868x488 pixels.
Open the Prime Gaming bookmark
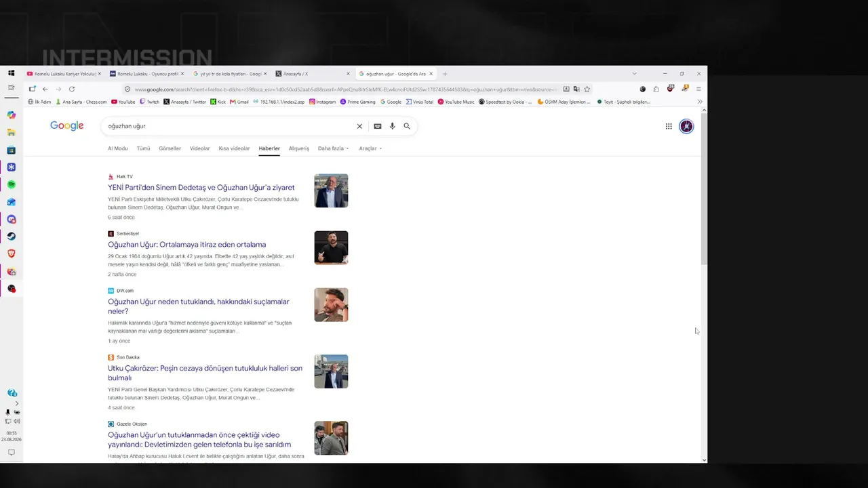pyautogui.click(x=358, y=102)
